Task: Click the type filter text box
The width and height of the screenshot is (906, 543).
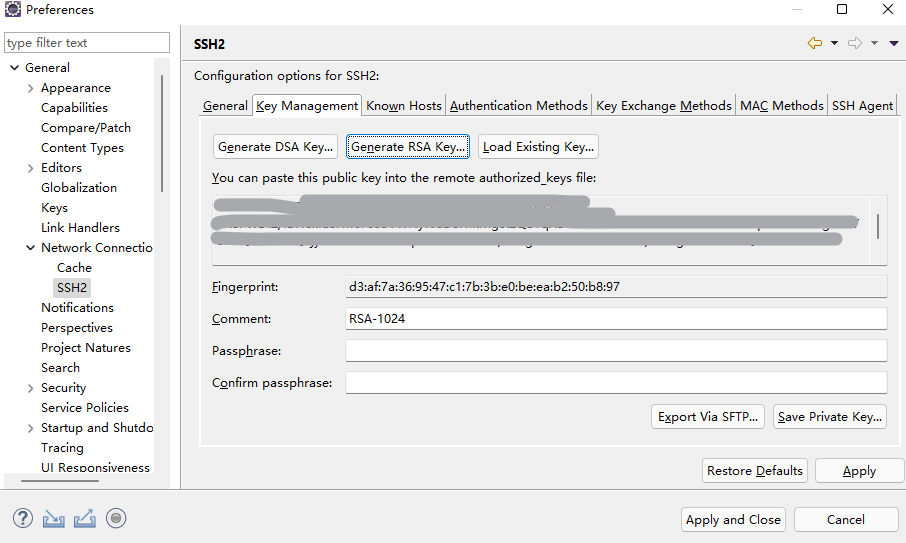Action: point(87,43)
